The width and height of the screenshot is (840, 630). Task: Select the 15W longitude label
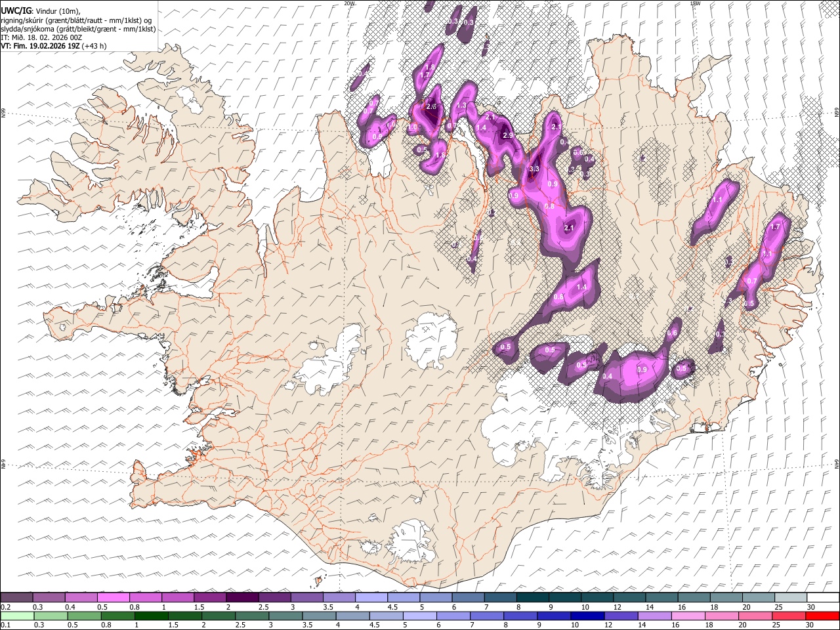(x=695, y=3)
